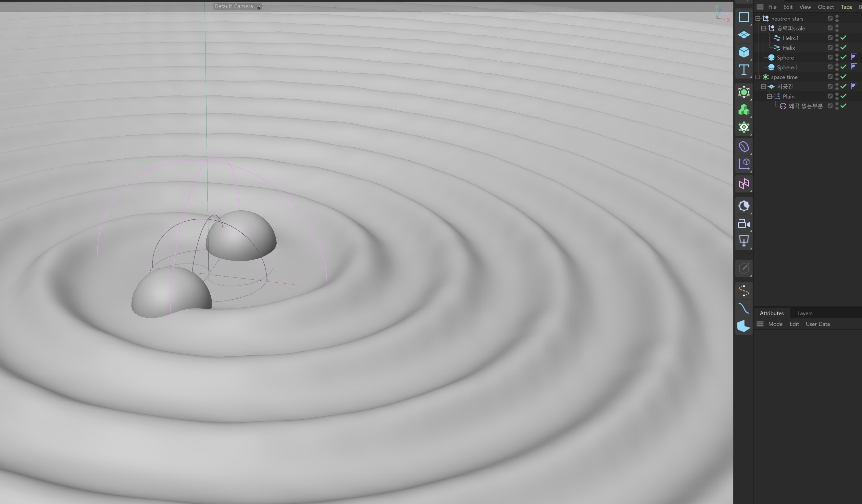862x504 pixels.
Task: Disable the Helix.1 green checkmark
Action: (x=843, y=38)
